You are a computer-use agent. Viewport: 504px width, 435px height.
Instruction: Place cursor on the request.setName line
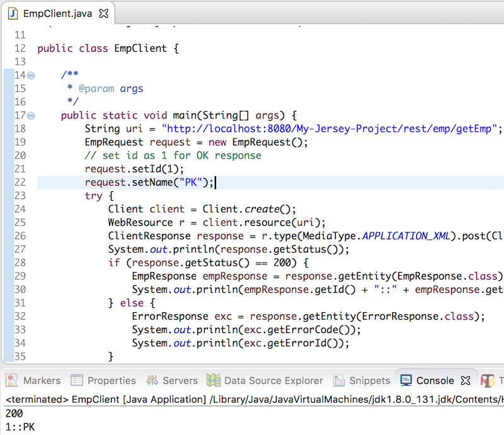(145, 182)
